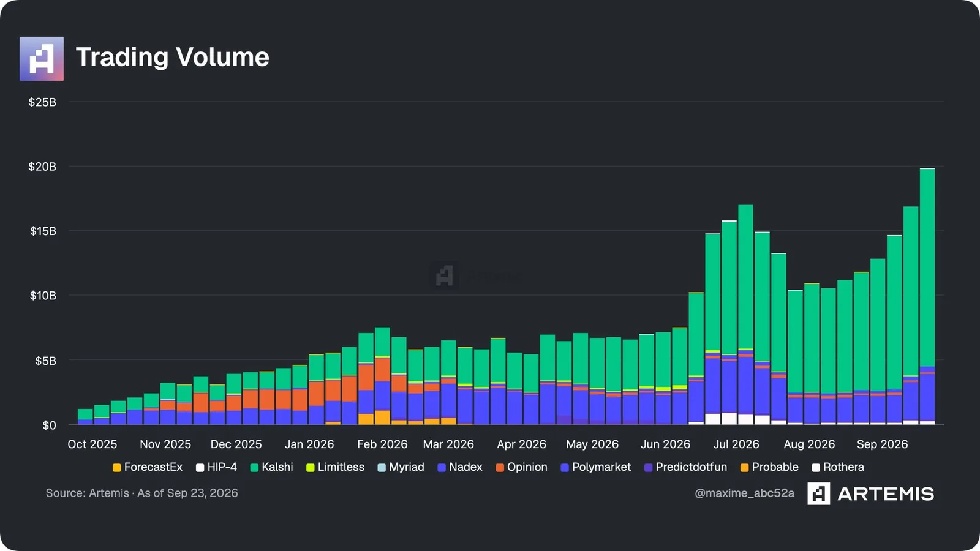Select the Limitless legend color swatch
The width and height of the screenshot is (980, 551).
[311, 468]
